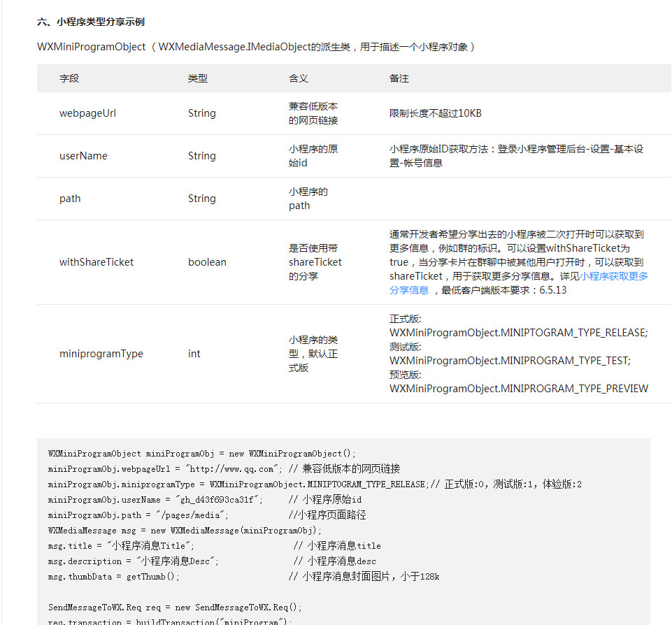
Task: Click the text 最低客户端版本要求：6.5.13
Action: 504,290
